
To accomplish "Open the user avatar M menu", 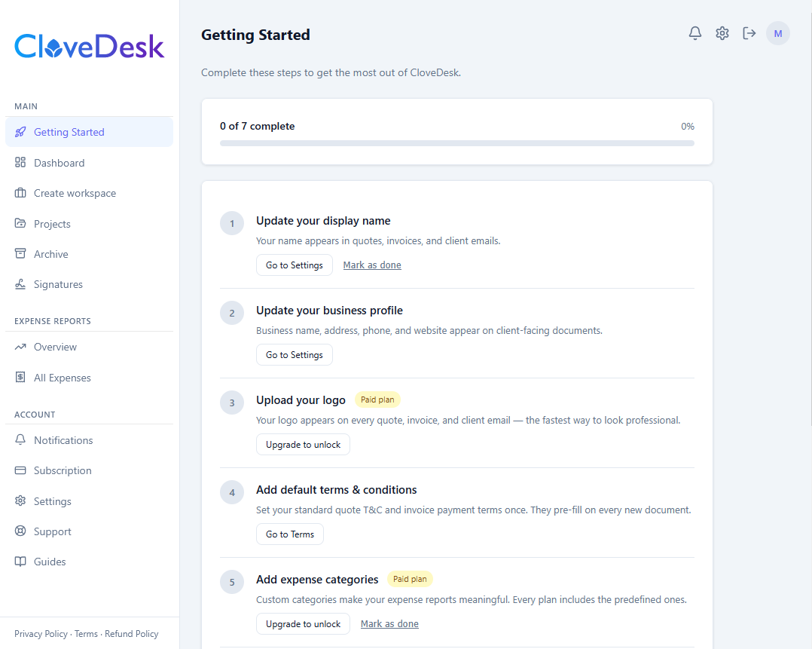I will (x=778, y=33).
